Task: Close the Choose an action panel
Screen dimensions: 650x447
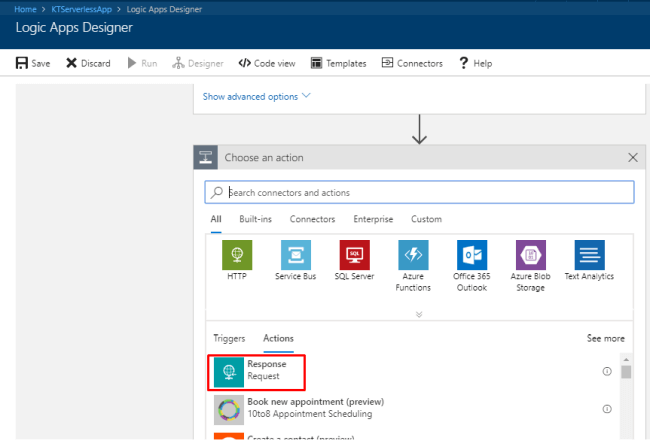Action: [633, 158]
